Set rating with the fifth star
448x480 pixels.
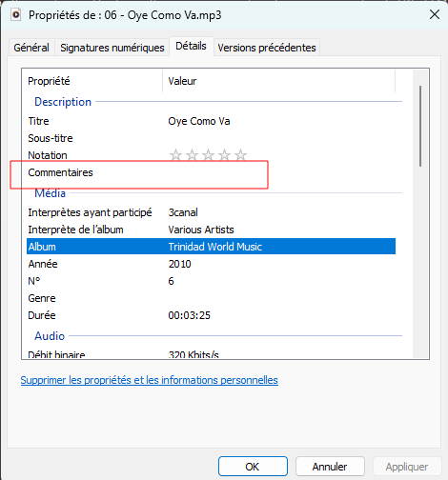pyautogui.click(x=240, y=155)
